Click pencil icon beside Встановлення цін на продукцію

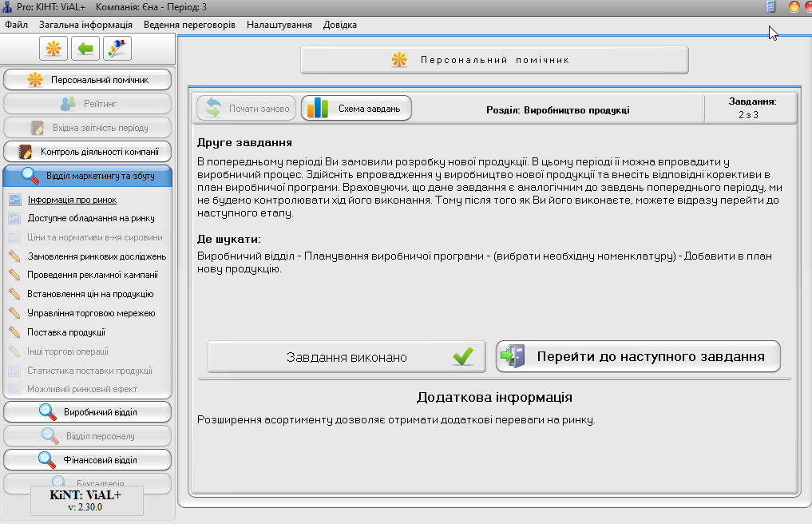point(14,294)
